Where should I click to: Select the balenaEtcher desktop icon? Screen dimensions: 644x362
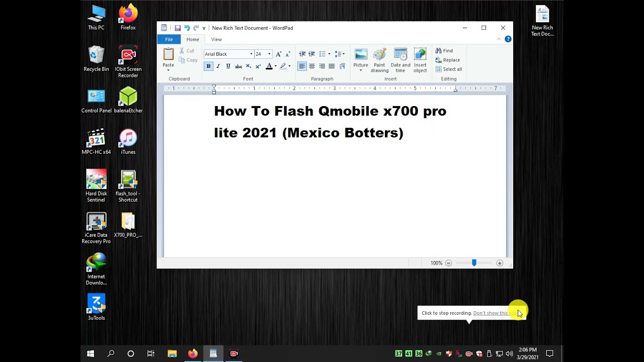(x=128, y=100)
